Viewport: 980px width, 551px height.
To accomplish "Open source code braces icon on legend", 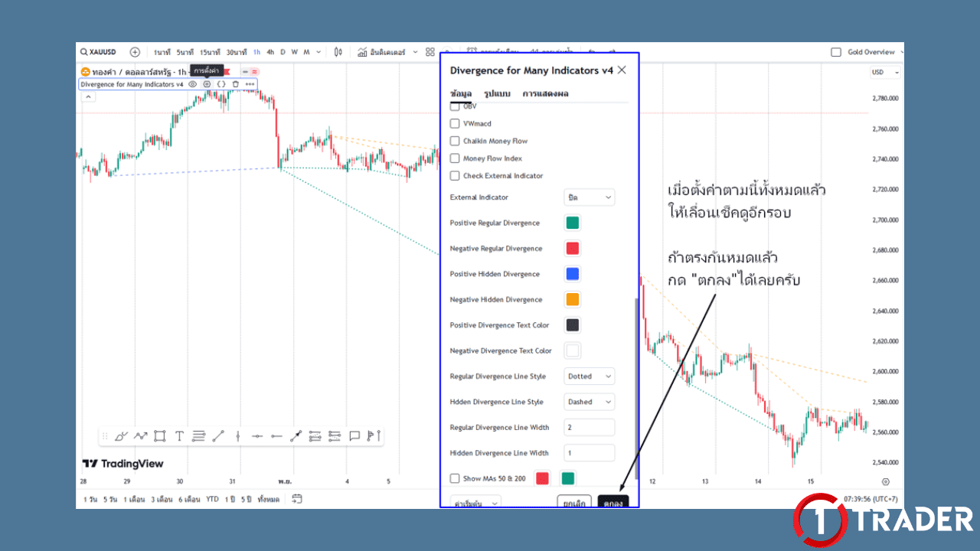I will pos(221,84).
